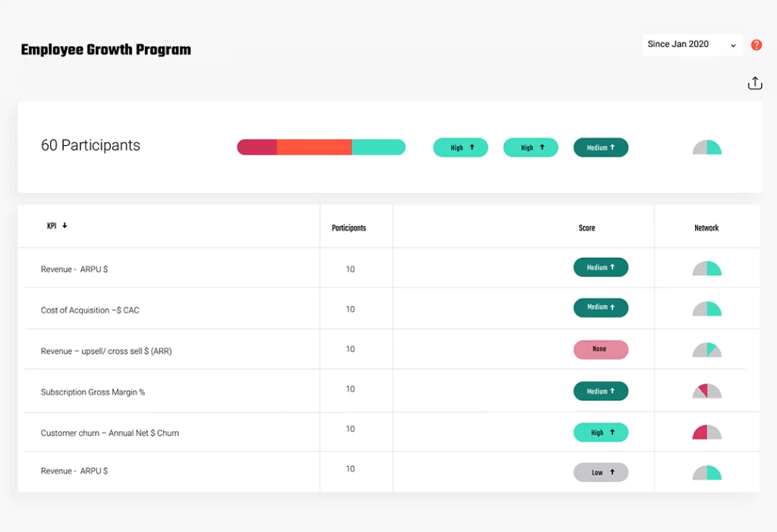
Task: Click the Participants column header
Action: 349,228
